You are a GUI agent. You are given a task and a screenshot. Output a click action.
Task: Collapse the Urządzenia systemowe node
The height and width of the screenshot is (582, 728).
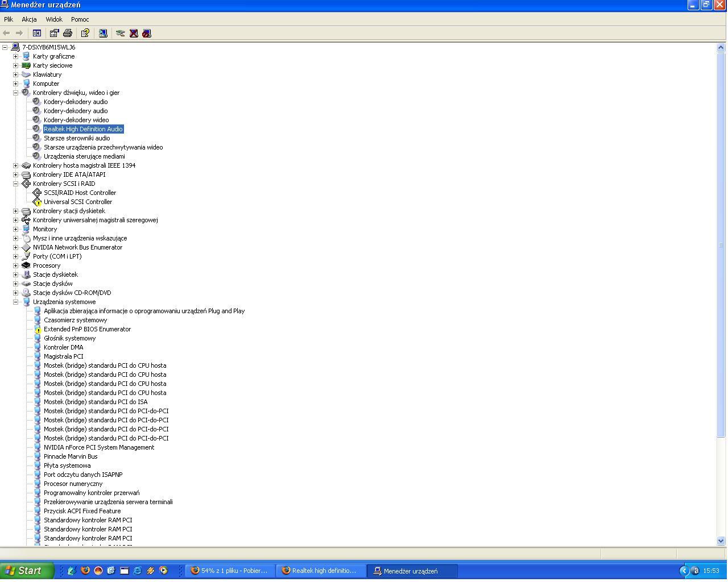tap(16, 302)
